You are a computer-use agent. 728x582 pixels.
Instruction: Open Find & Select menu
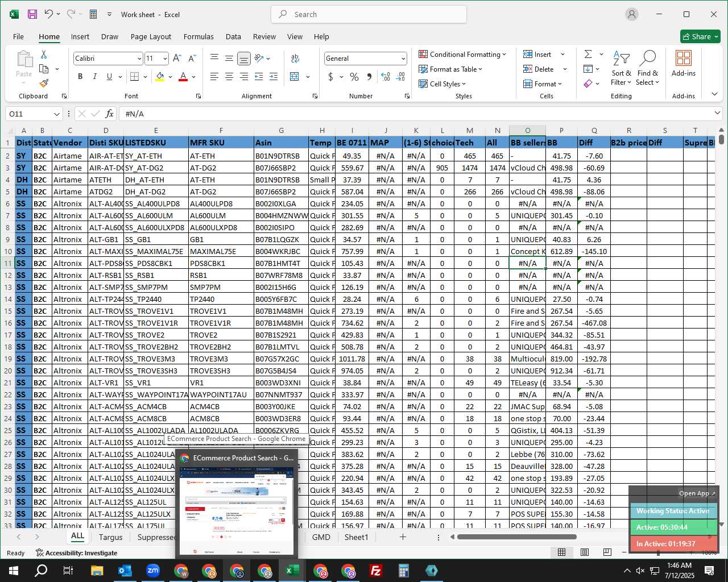pyautogui.click(x=647, y=68)
